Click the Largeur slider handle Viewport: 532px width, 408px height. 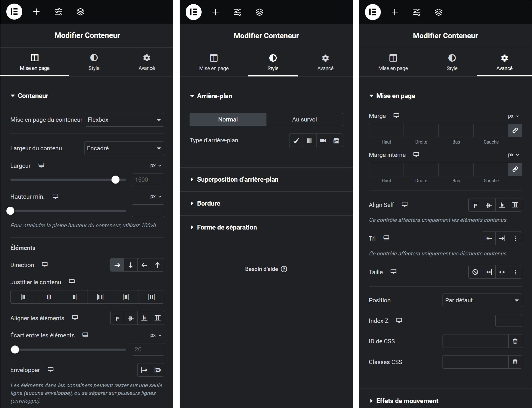(115, 180)
